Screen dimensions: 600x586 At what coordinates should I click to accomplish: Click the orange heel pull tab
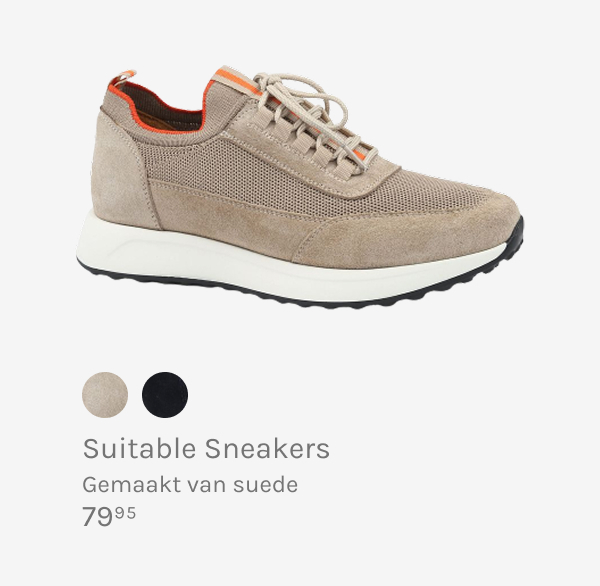[x=122, y=80]
